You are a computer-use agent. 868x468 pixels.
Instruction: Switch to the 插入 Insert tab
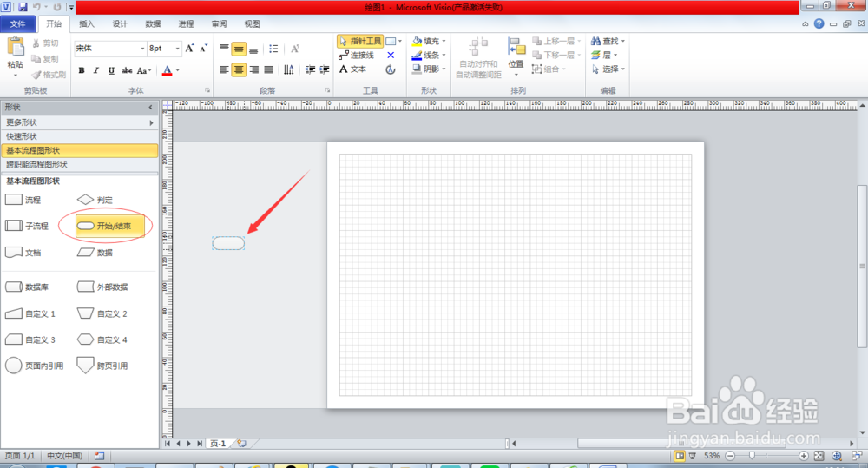(x=86, y=23)
